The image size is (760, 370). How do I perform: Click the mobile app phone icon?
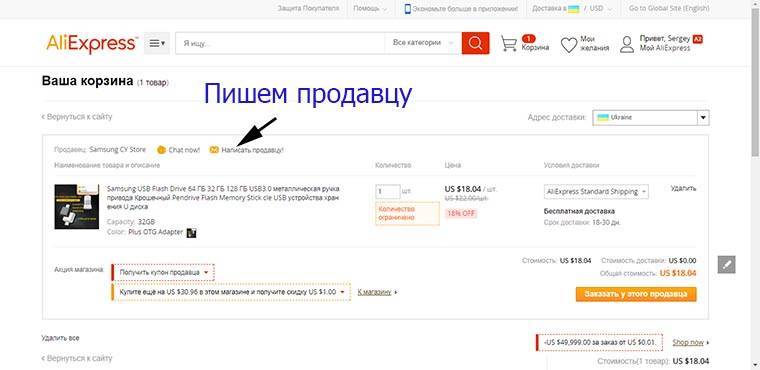408,9
